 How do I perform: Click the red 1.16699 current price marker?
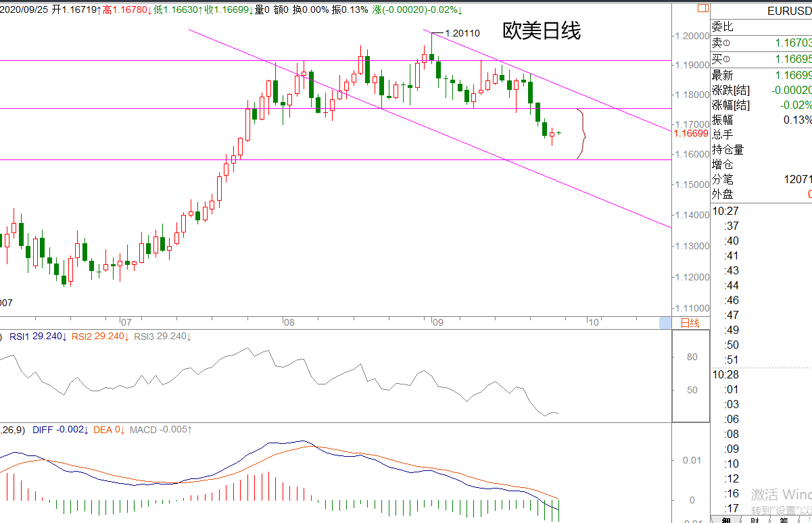pyautogui.click(x=691, y=134)
